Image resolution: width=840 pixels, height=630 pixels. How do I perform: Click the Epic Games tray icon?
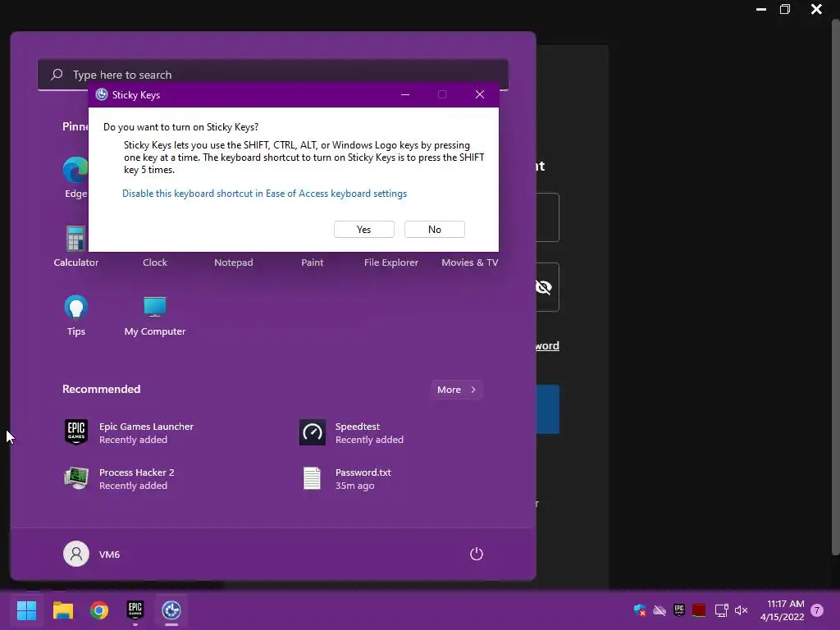(679, 609)
